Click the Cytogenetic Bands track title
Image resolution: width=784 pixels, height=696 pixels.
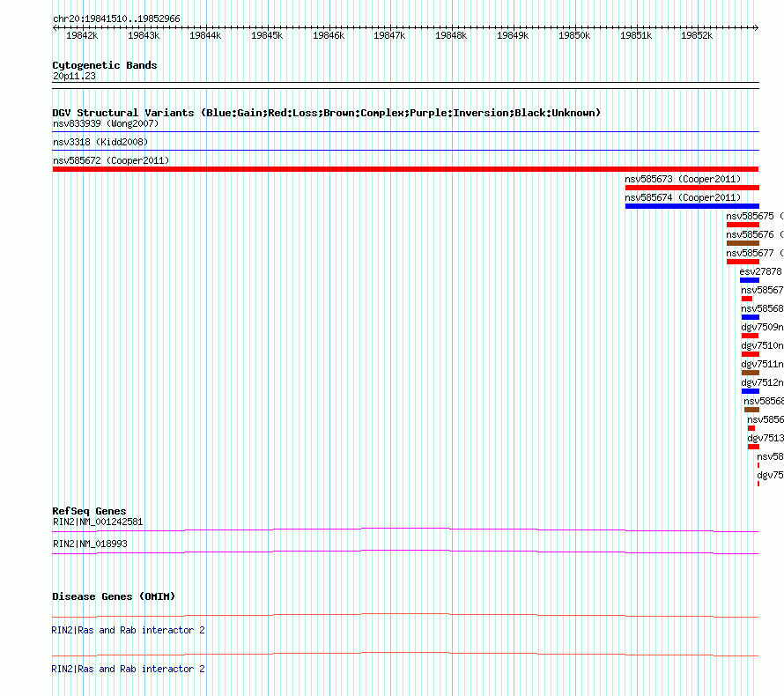point(105,65)
